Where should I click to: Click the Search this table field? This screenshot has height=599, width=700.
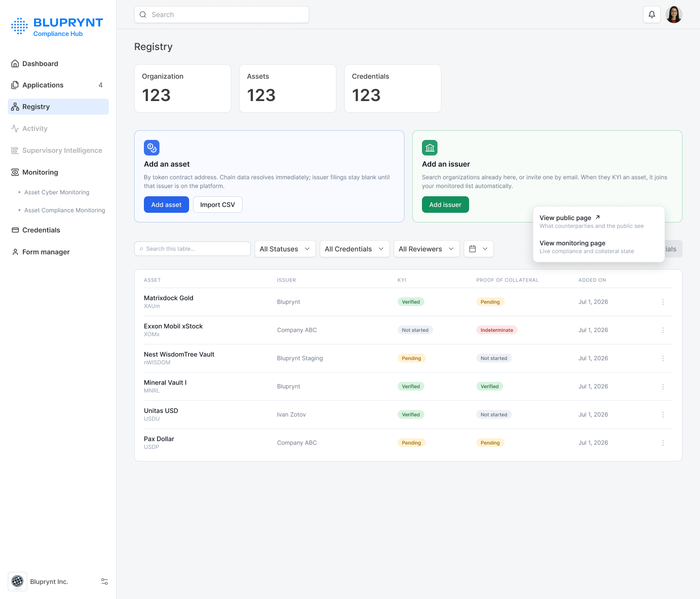pos(192,249)
